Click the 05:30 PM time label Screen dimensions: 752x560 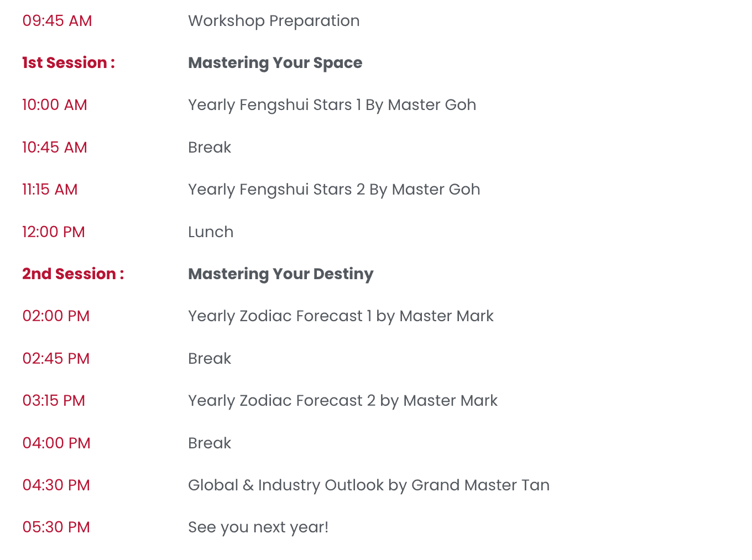(x=56, y=527)
